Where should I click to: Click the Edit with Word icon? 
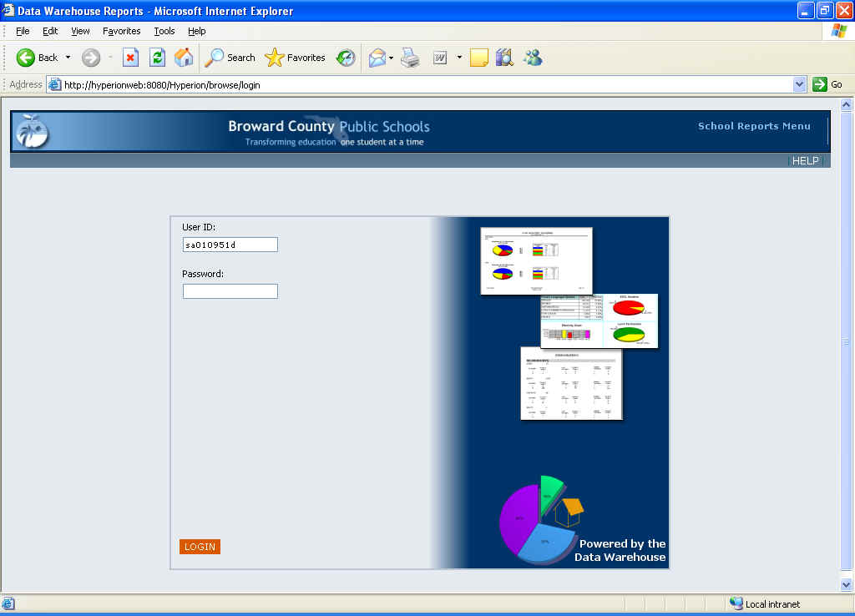(440, 58)
